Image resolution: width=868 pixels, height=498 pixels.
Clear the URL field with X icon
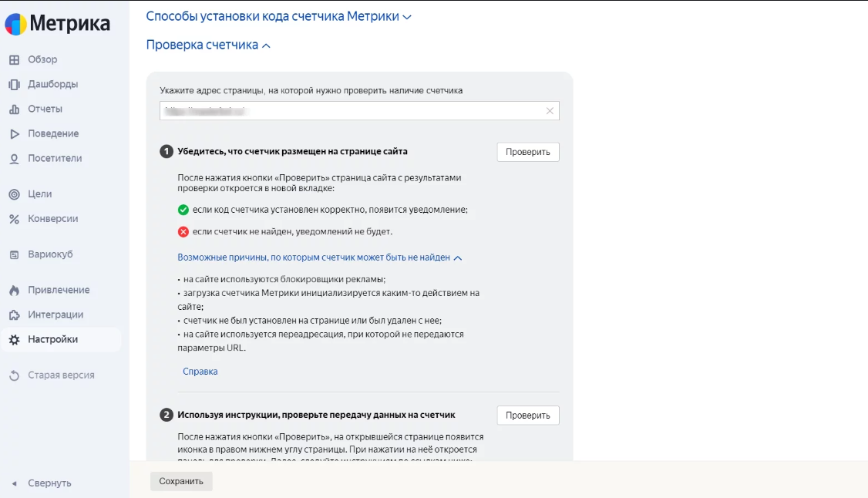click(x=550, y=111)
